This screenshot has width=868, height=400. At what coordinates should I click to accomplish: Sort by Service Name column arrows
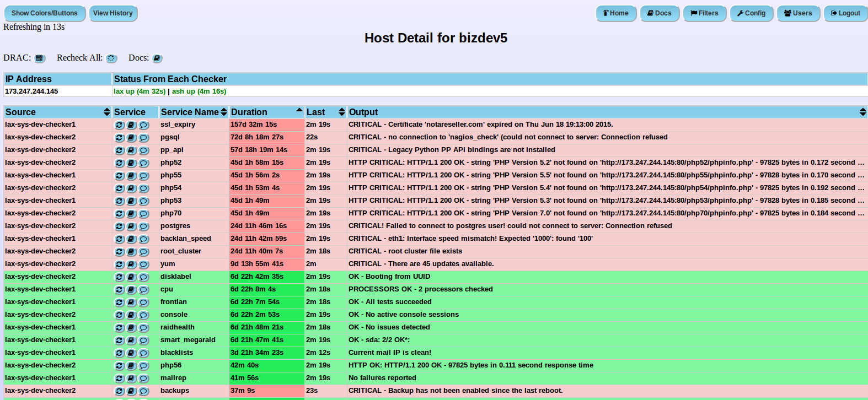224,112
